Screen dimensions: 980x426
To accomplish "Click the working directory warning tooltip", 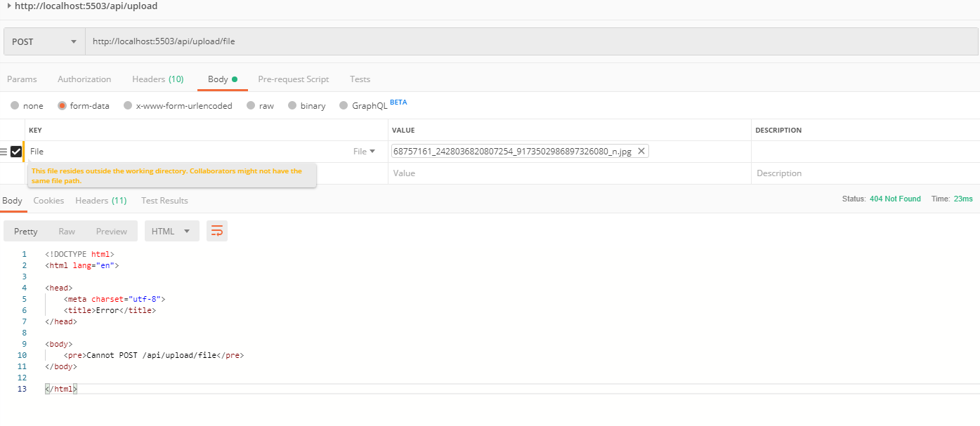I will point(172,175).
